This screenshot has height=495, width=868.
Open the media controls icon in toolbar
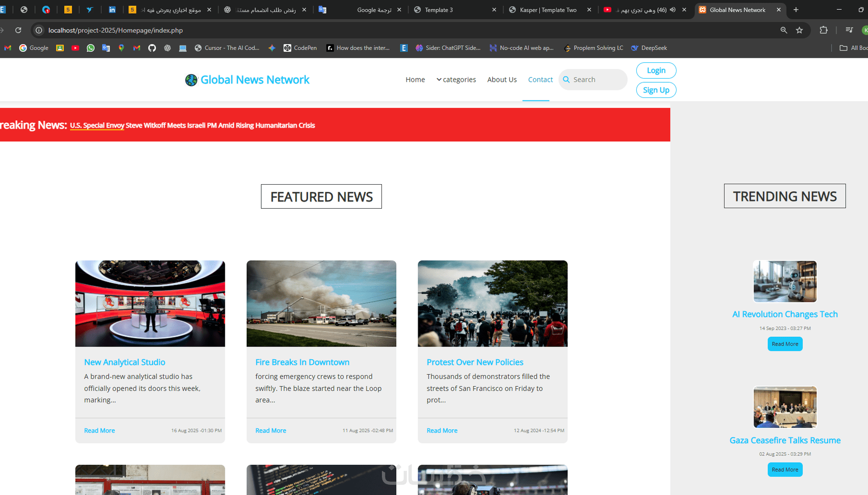[x=849, y=30]
